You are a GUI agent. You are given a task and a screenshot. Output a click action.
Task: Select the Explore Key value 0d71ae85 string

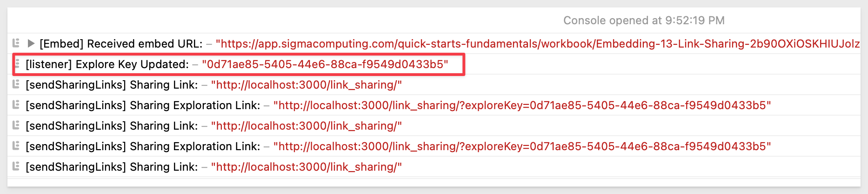(x=325, y=64)
